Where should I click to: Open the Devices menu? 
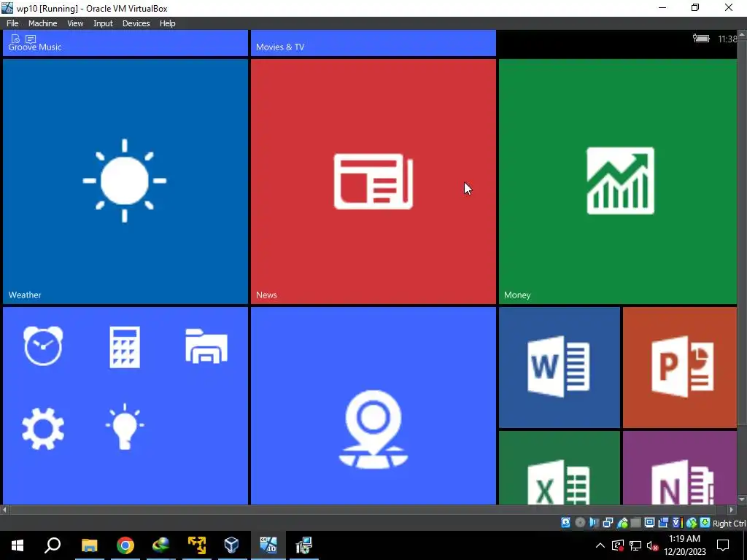[x=136, y=23]
